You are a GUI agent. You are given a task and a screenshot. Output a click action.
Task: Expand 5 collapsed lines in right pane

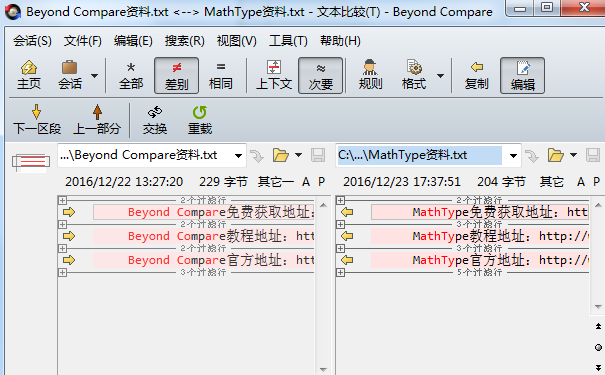coord(340,272)
